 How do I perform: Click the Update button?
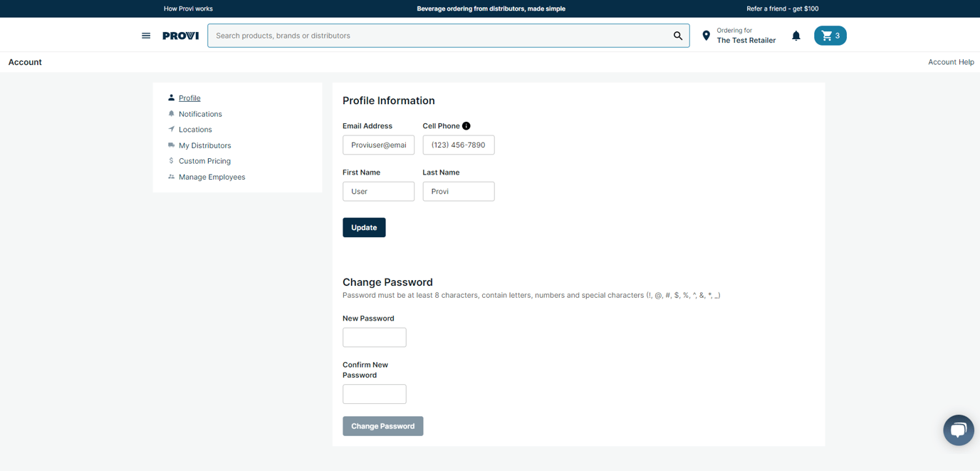click(x=364, y=227)
